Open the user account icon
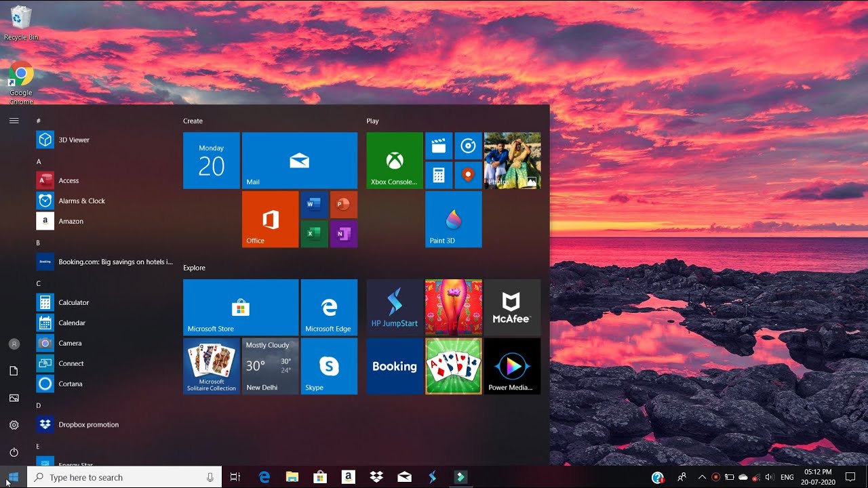 pyautogui.click(x=14, y=344)
